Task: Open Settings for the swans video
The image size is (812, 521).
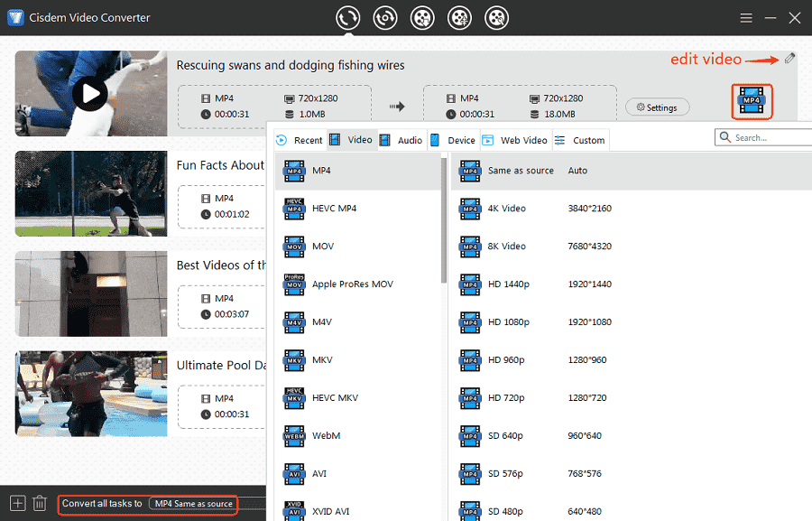Action: 657,107
